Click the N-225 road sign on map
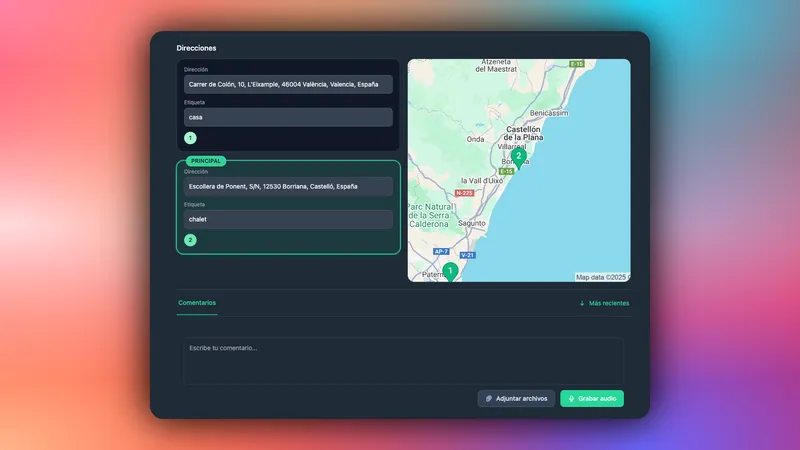The width and height of the screenshot is (800, 450). coord(464,193)
